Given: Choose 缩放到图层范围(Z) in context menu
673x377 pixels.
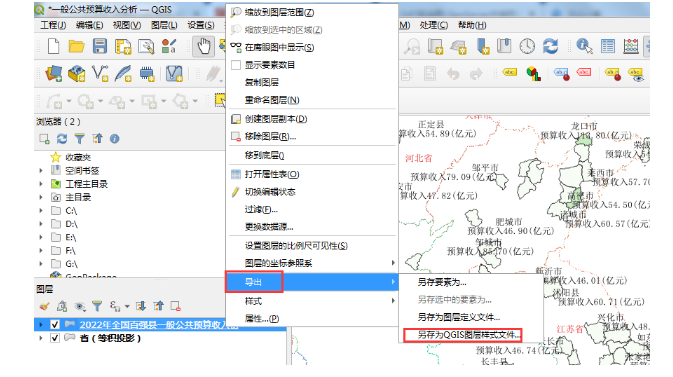Looking at the screenshot, I should pyautogui.click(x=312, y=12).
